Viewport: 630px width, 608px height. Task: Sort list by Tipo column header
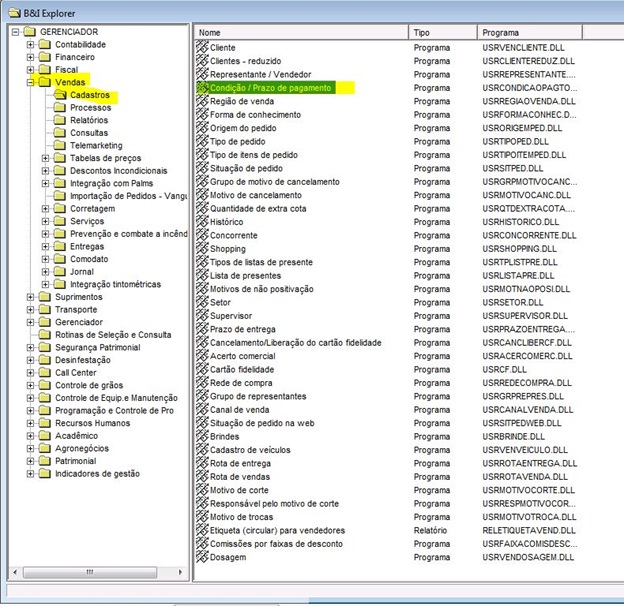[x=443, y=33]
